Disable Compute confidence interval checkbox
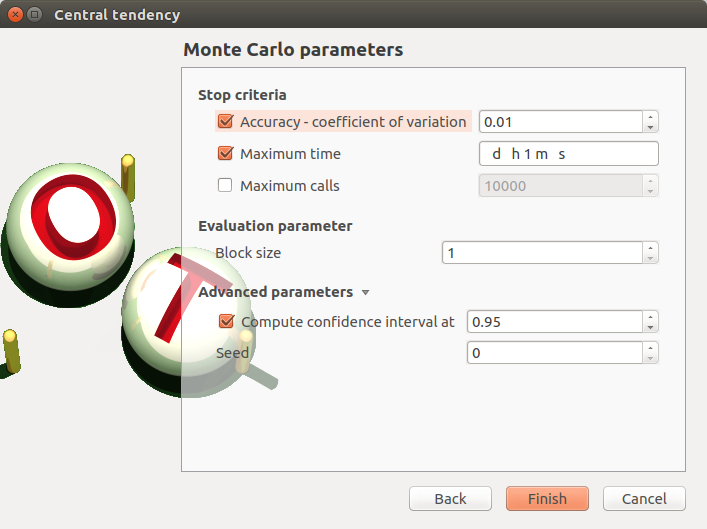The height and width of the screenshot is (529, 707). tap(225, 322)
